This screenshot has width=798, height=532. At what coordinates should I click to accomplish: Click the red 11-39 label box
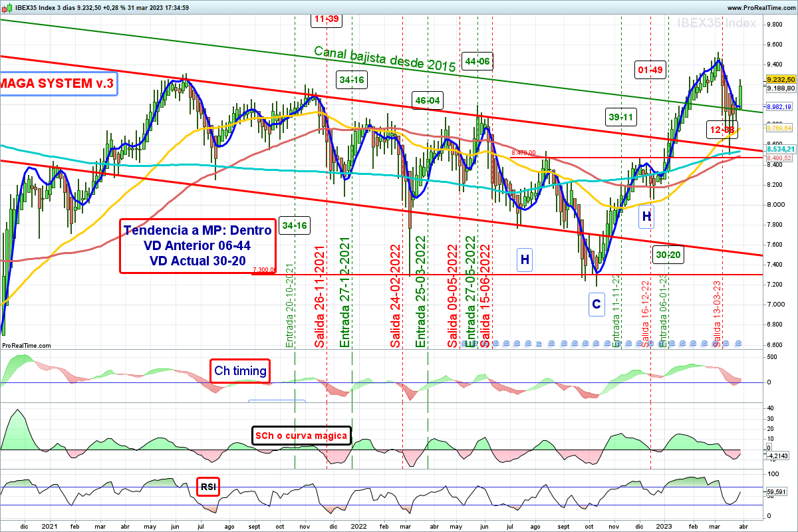[327, 19]
